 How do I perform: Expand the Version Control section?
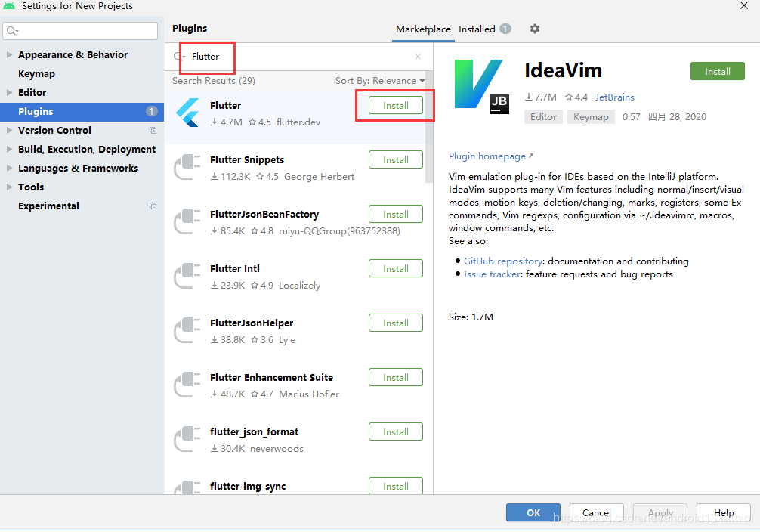click(x=9, y=131)
